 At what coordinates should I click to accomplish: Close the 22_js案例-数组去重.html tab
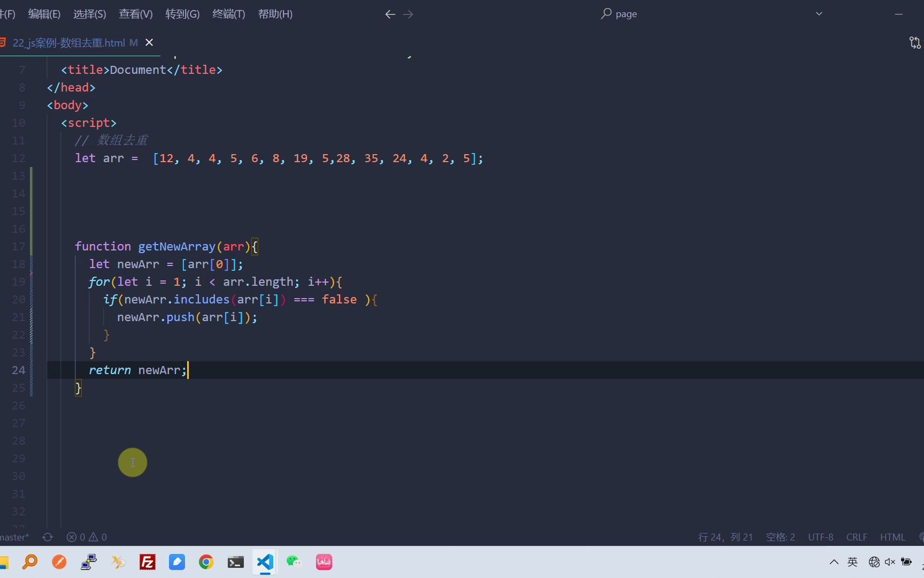[149, 42]
